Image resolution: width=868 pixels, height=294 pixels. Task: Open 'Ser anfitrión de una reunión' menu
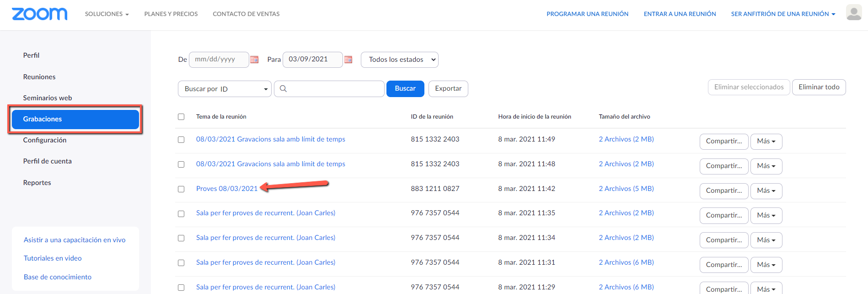[783, 14]
